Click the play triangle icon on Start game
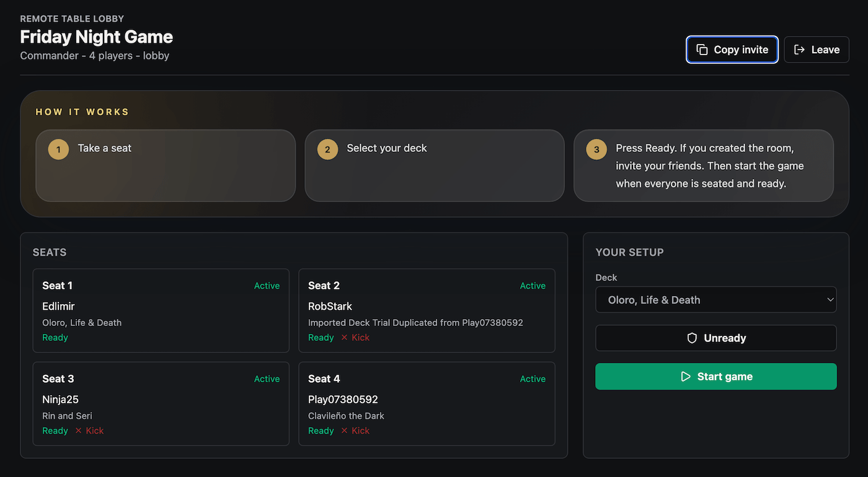This screenshot has width=868, height=477. [x=686, y=377]
